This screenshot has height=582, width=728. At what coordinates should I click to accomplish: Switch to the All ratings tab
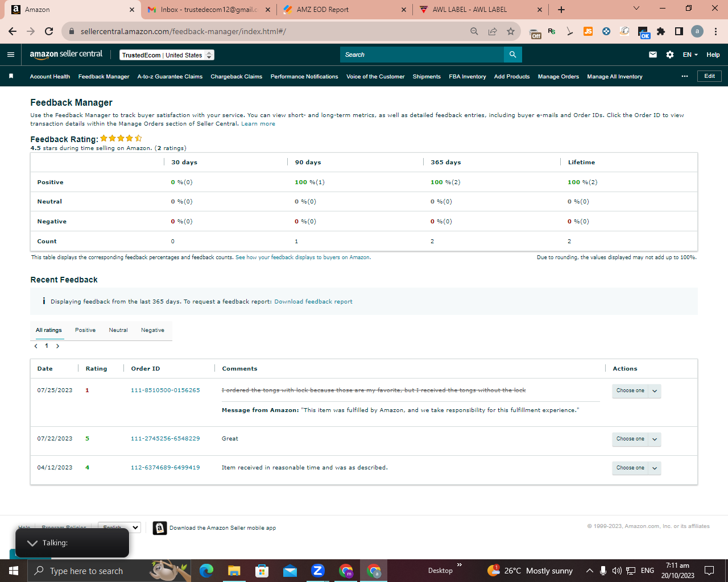pyautogui.click(x=49, y=330)
